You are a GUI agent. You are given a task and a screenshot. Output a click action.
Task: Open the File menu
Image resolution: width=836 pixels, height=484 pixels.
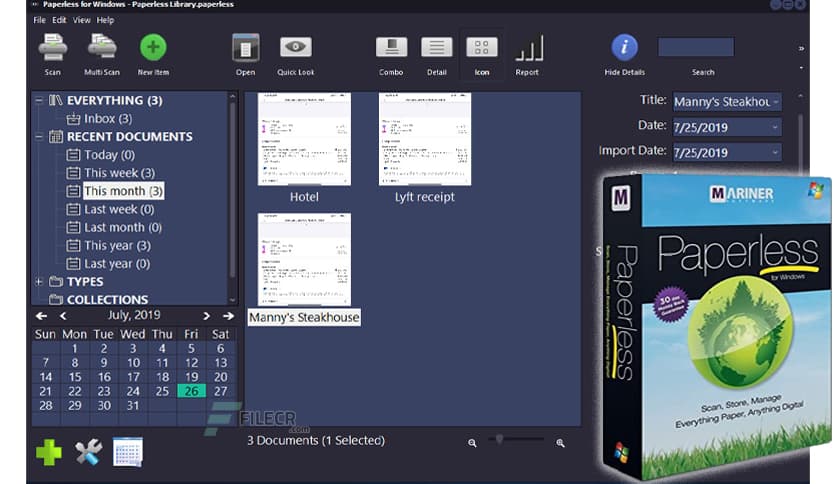(39, 20)
